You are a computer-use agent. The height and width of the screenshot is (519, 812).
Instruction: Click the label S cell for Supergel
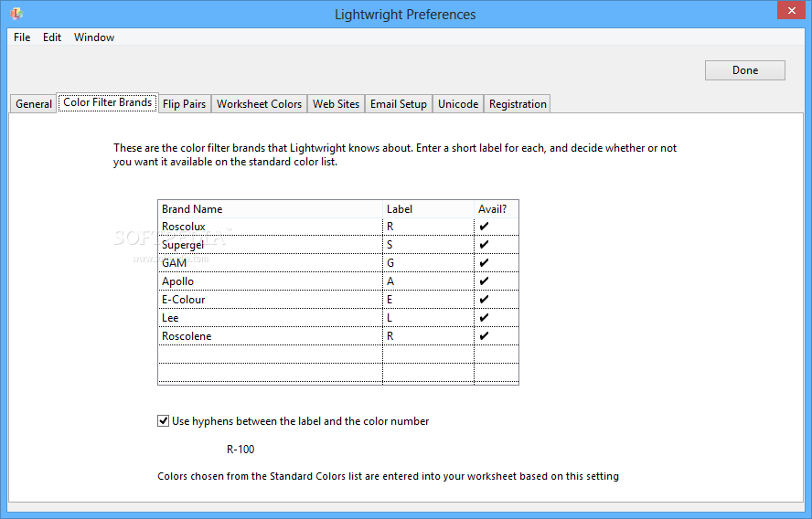click(428, 245)
